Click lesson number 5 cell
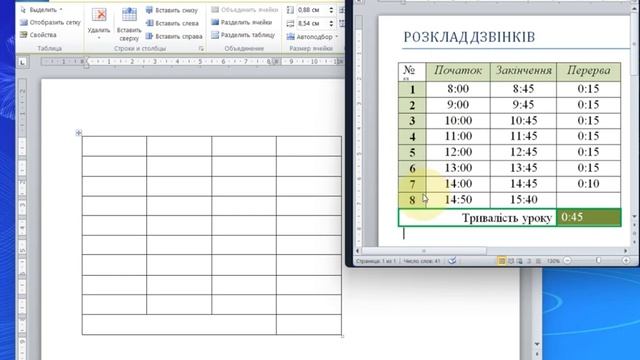Image resolution: width=640 pixels, height=360 pixels. click(412, 152)
